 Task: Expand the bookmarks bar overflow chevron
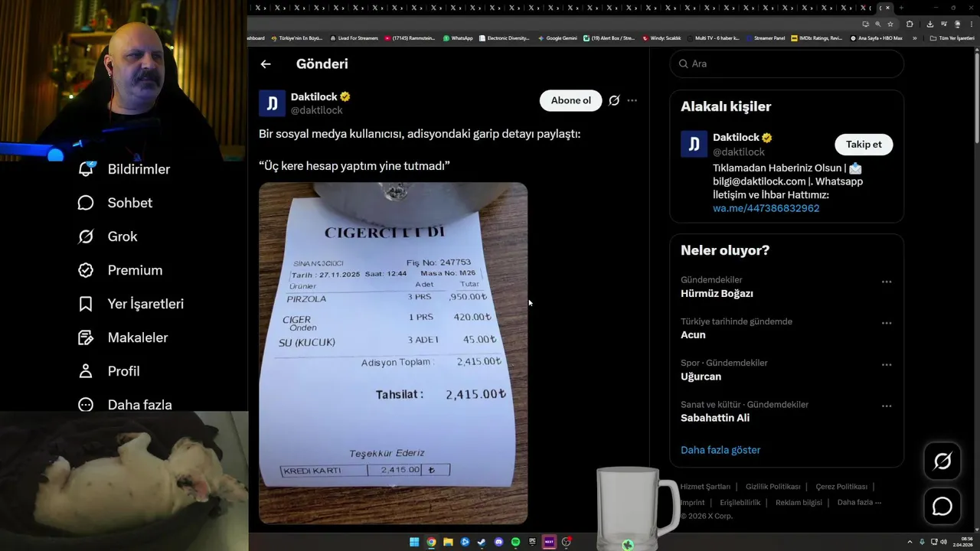[914, 37]
